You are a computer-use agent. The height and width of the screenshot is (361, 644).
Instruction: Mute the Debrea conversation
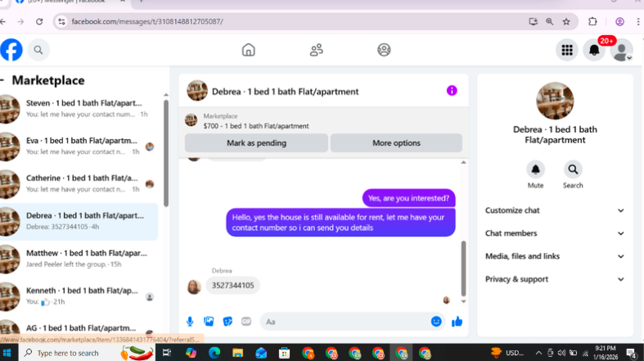click(x=535, y=169)
